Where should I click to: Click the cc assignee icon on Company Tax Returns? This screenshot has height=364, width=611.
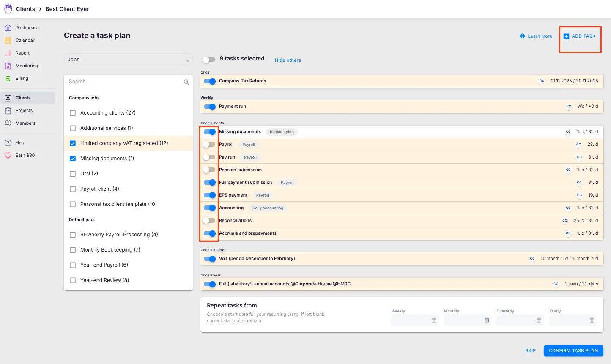click(542, 81)
